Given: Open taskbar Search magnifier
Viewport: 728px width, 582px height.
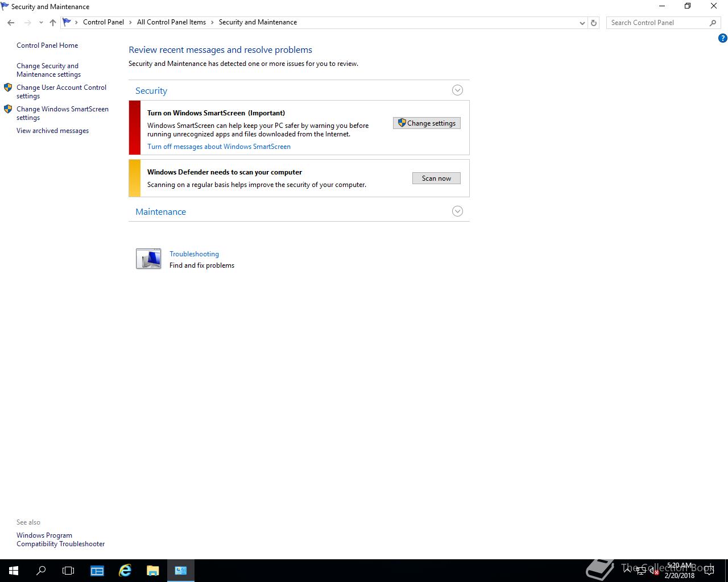Looking at the screenshot, I should pos(41,571).
